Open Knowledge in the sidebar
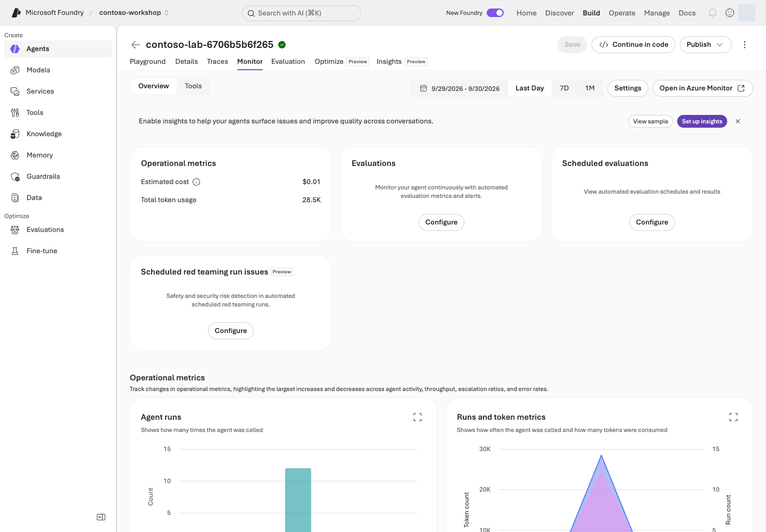The height and width of the screenshot is (532, 766). tap(58, 134)
